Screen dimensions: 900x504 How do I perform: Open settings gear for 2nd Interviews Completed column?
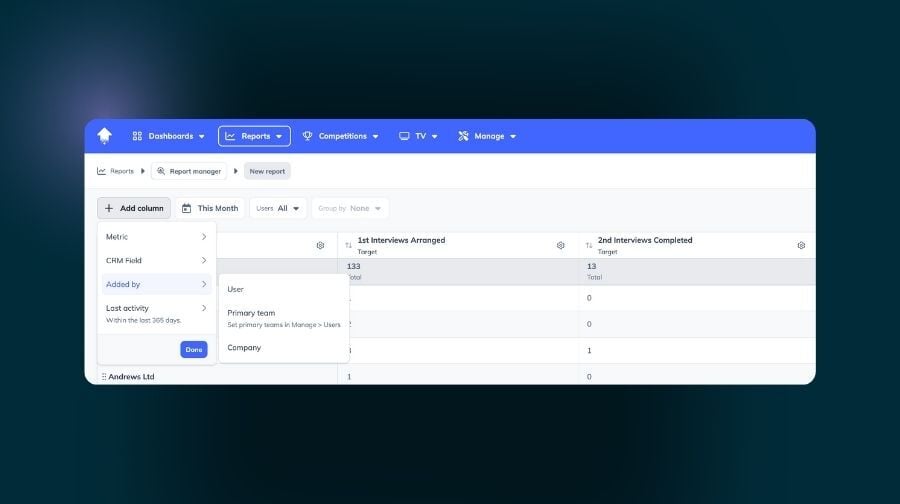pyautogui.click(x=801, y=245)
